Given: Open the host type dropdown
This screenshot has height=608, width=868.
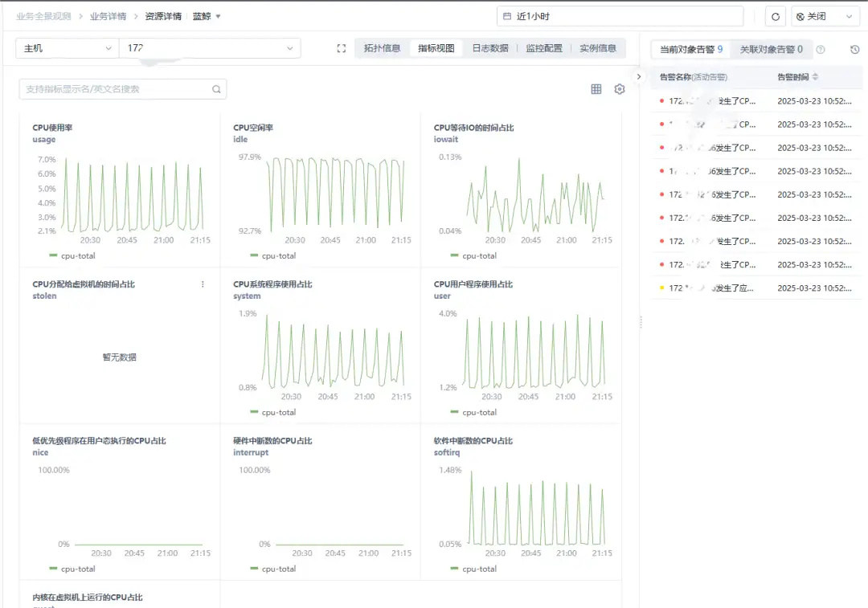Looking at the screenshot, I should click(x=67, y=48).
